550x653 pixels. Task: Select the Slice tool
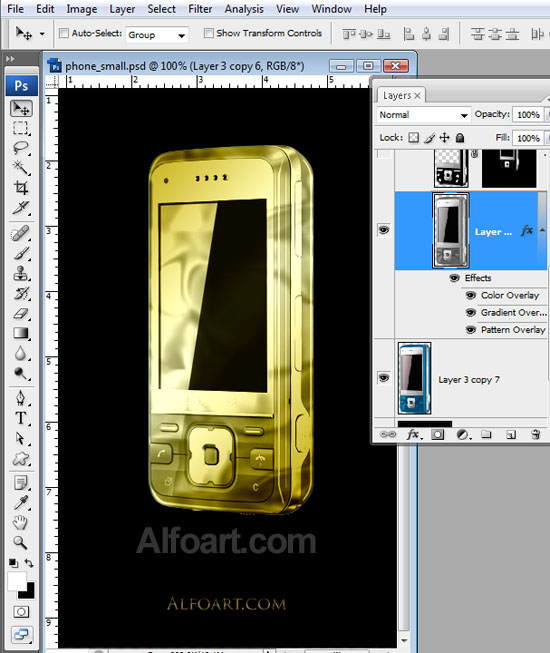tap(21, 207)
